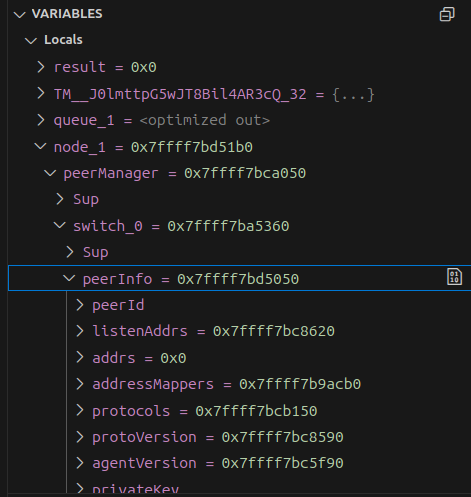Expand protoVersion entry

[79, 437]
